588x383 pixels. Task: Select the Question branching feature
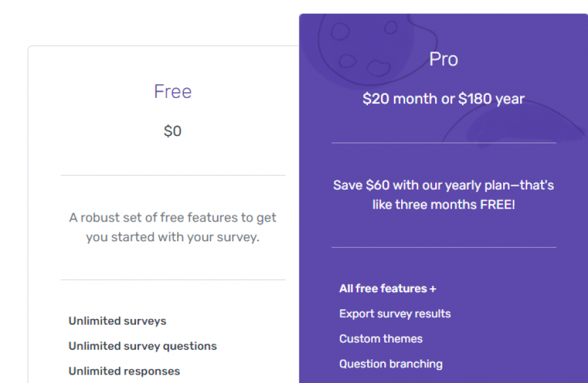(x=391, y=364)
